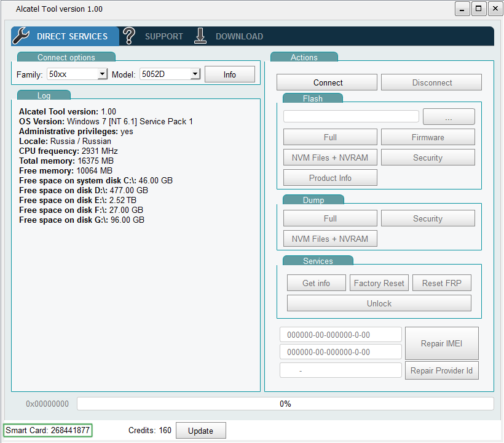The image size is (504, 443).
Task: Switch to the DIRECT SERVICES tab
Action: click(65, 36)
